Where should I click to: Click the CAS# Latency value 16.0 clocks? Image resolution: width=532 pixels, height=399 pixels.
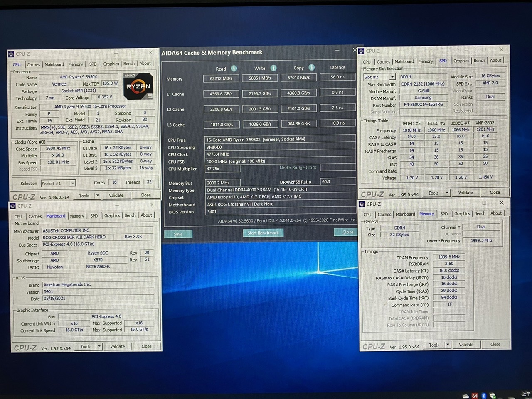coord(449,270)
